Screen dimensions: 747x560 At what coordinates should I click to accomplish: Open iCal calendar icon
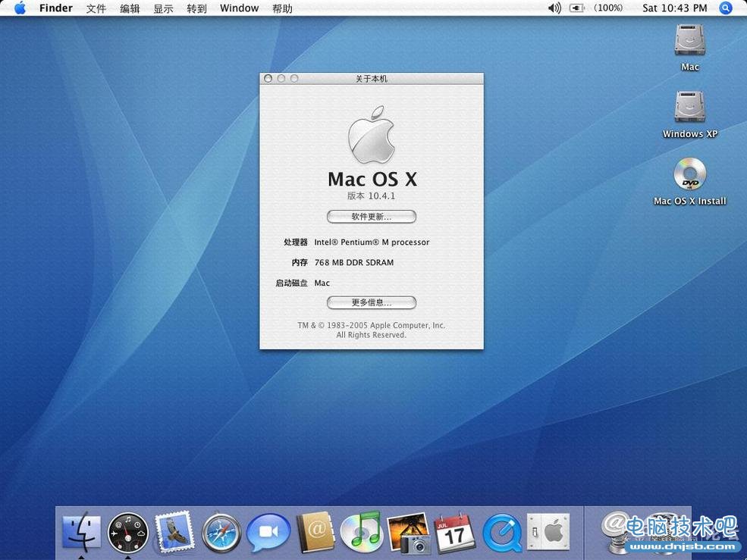(x=454, y=532)
